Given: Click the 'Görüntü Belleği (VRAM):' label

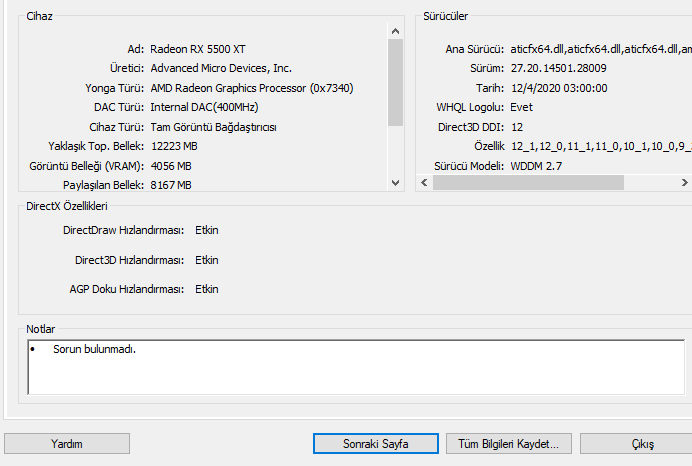Looking at the screenshot, I should [86, 166].
